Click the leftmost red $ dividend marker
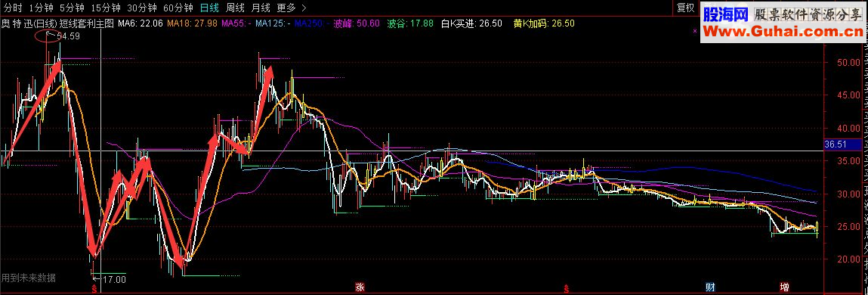This screenshot has width=868, height=295. 94,289
